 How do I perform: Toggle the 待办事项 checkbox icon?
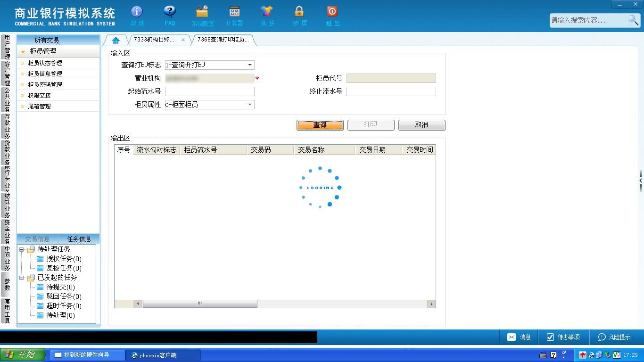tap(550, 337)
